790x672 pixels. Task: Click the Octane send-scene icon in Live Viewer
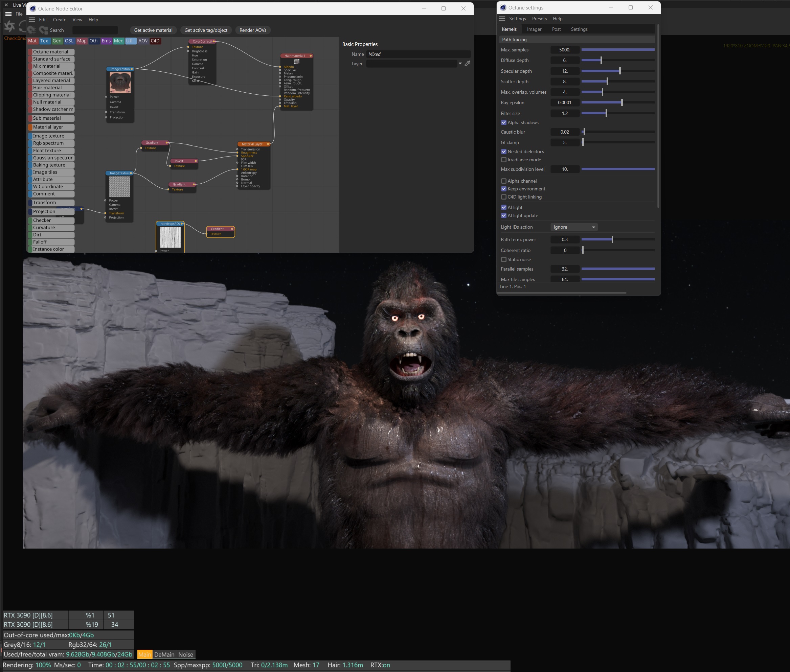9,26
